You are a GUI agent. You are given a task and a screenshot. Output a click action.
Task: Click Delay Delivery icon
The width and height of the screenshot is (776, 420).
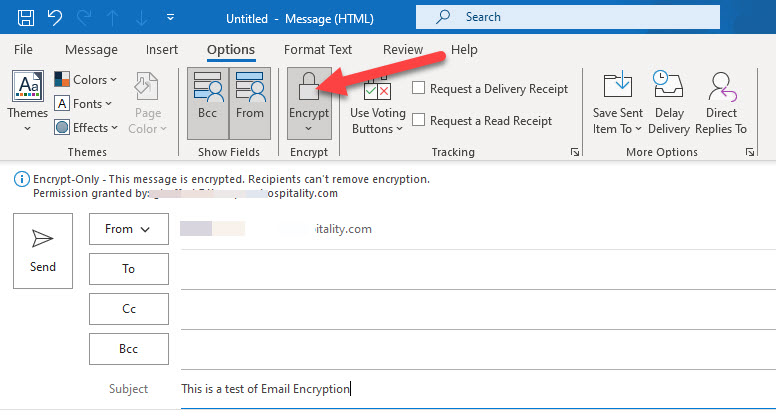pos(669,102)
